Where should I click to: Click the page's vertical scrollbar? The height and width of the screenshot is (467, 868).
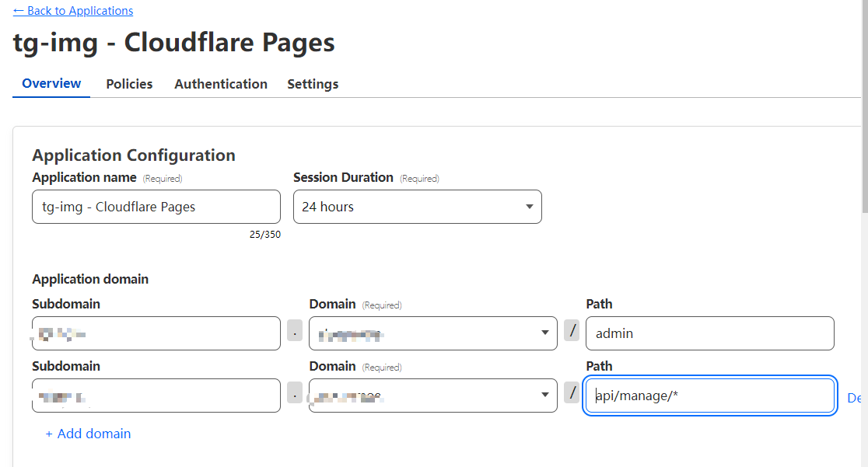coord(863,117)
